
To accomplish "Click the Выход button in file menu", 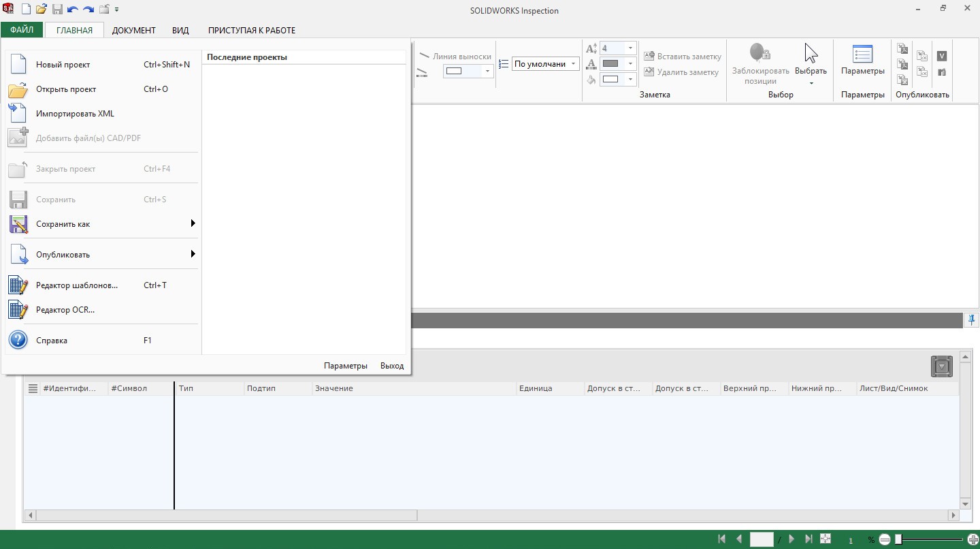I will [392, 366].
